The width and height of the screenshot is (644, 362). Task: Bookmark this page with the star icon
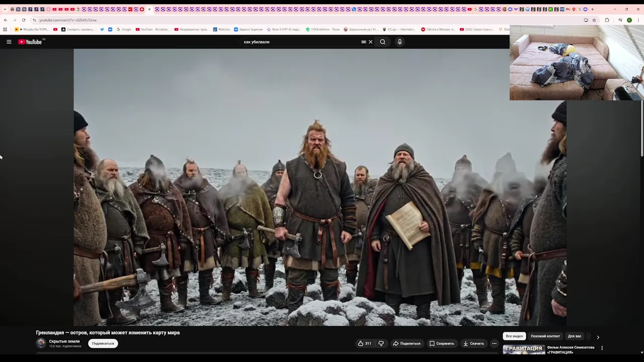coord(594,20)
